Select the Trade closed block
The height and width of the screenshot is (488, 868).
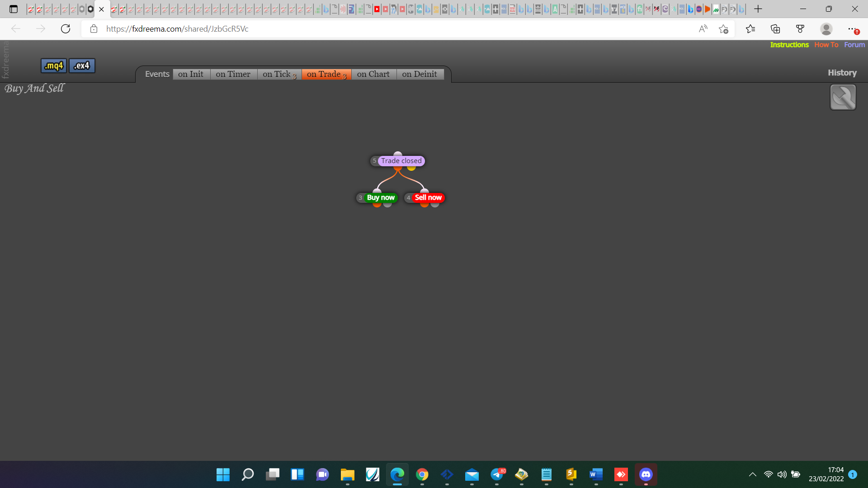[401, 161]
